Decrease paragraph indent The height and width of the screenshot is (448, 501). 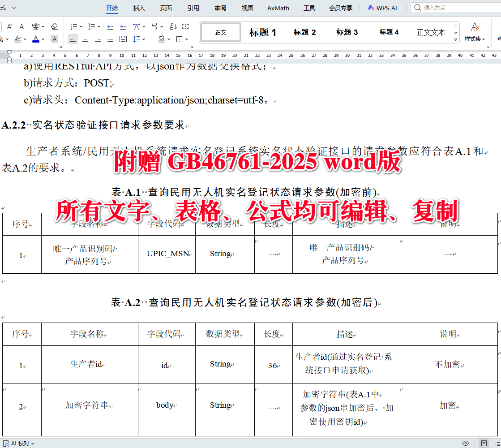coord(110,26)
